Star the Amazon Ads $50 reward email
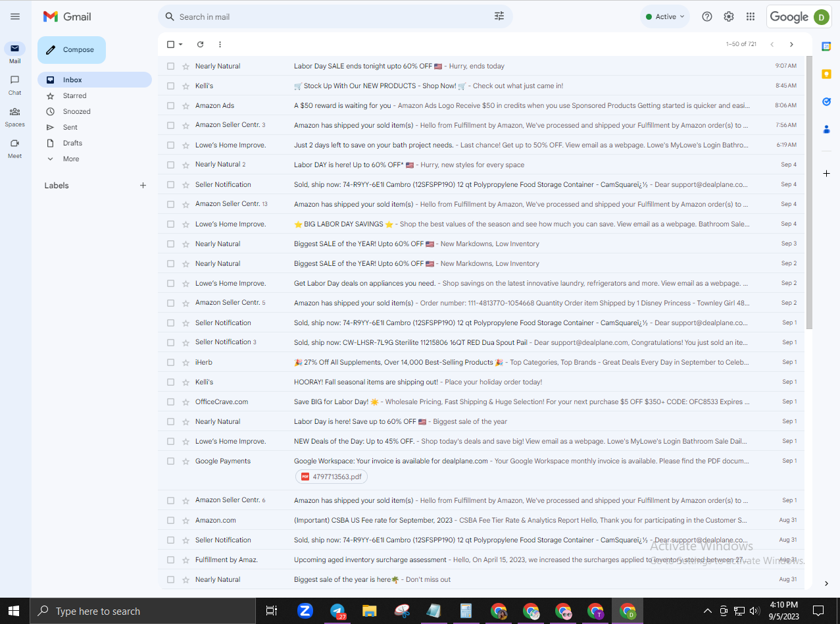Viewport: 840px width, 624px height. click(x=185, y=105)
